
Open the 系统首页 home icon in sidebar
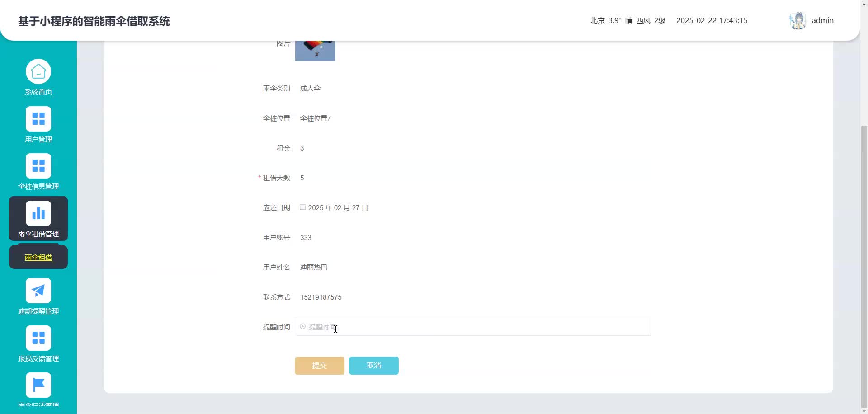(38, 71)
